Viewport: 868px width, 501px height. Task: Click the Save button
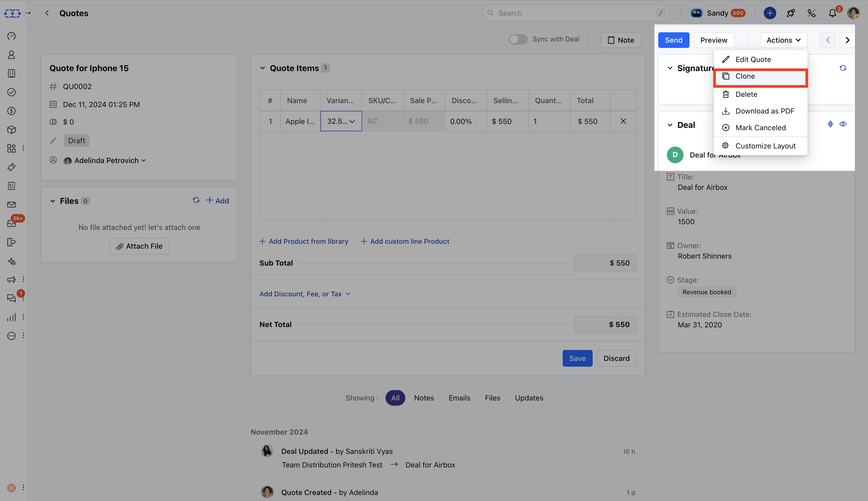coord(577,359)
